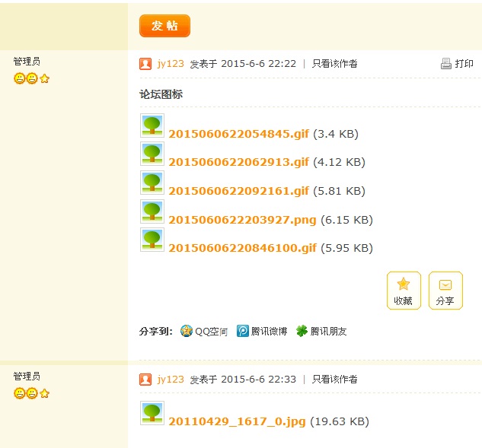Click the (3.4 KB) file size text
The image size is (482, 448).
pyautogui.click(x=336, y=134)
